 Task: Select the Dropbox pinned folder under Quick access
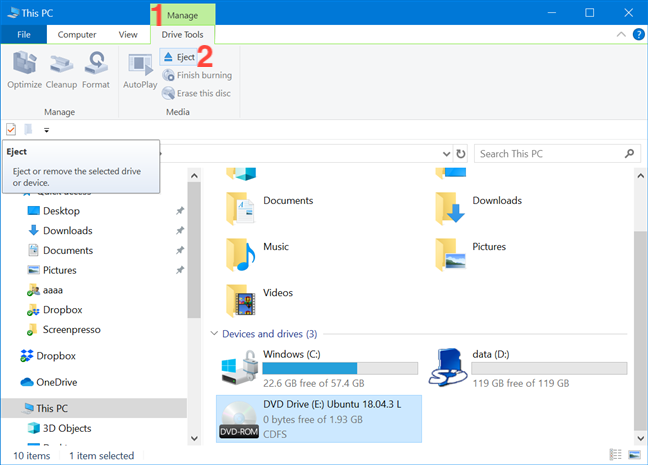(62, 310)
